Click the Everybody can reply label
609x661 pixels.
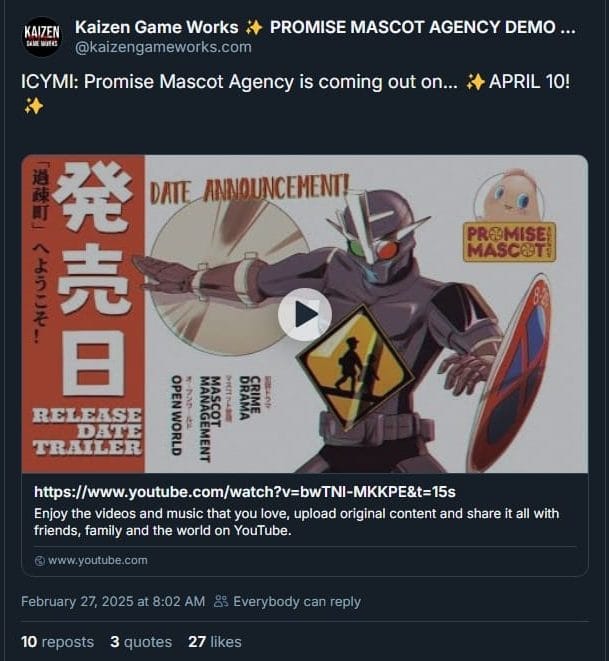(297, 602)
